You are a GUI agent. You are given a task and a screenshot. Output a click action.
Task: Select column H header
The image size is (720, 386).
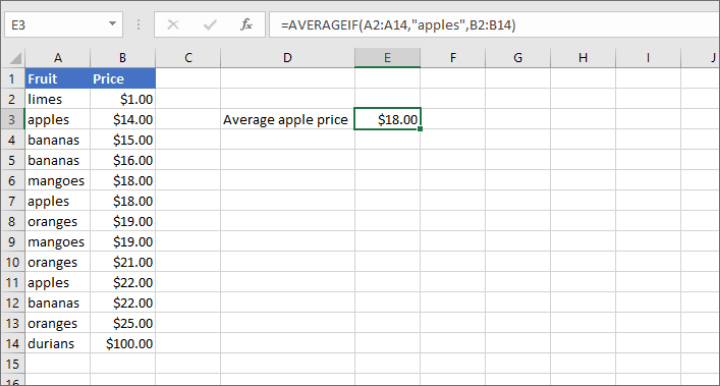[583, 58]
